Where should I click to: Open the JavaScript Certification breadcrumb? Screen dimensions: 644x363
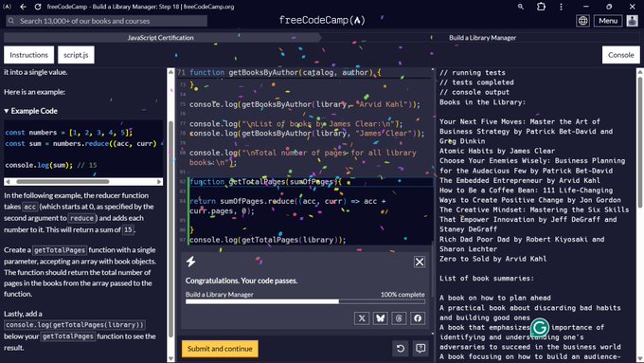(160, 37)
